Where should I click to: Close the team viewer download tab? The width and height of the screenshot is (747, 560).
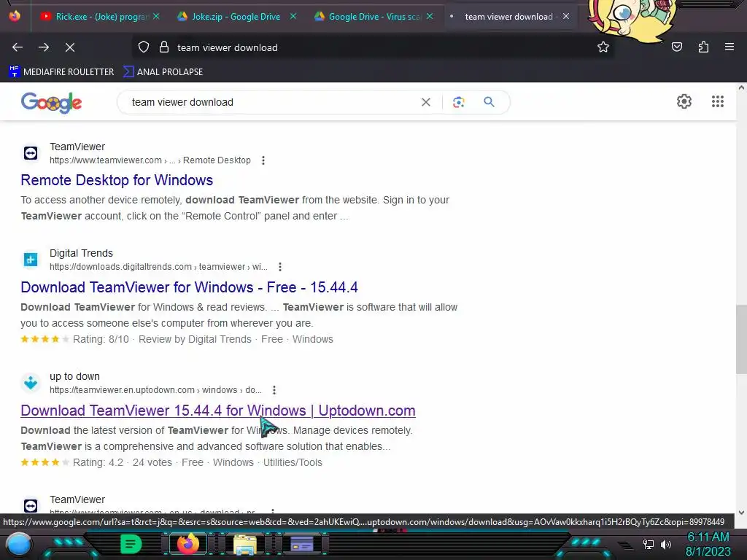pyautogui.click(x=566, y=16)
